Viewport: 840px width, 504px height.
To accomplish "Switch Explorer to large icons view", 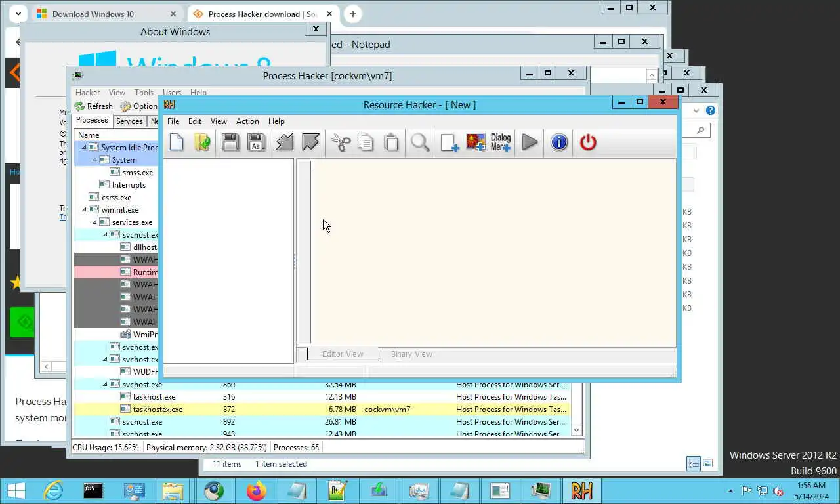I will click(x=708, y=464).
